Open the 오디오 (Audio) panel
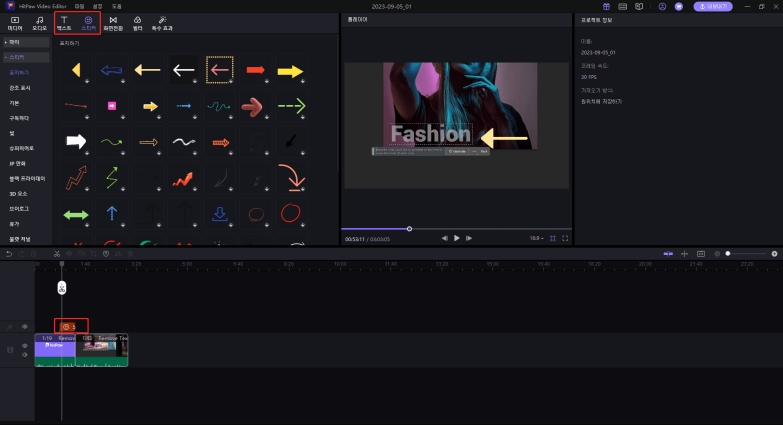This screenshot has height=425, width=783. click(x=38, y=22)
